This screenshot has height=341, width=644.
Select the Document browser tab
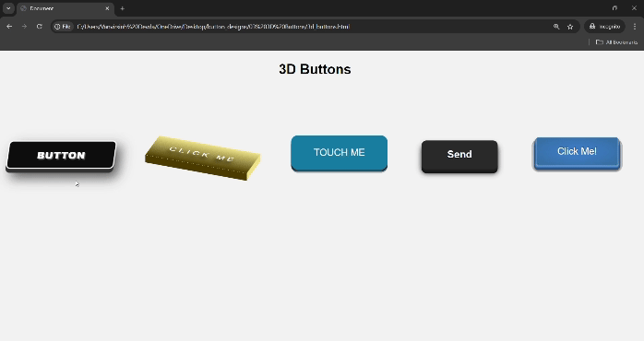[x=65, y=8]
